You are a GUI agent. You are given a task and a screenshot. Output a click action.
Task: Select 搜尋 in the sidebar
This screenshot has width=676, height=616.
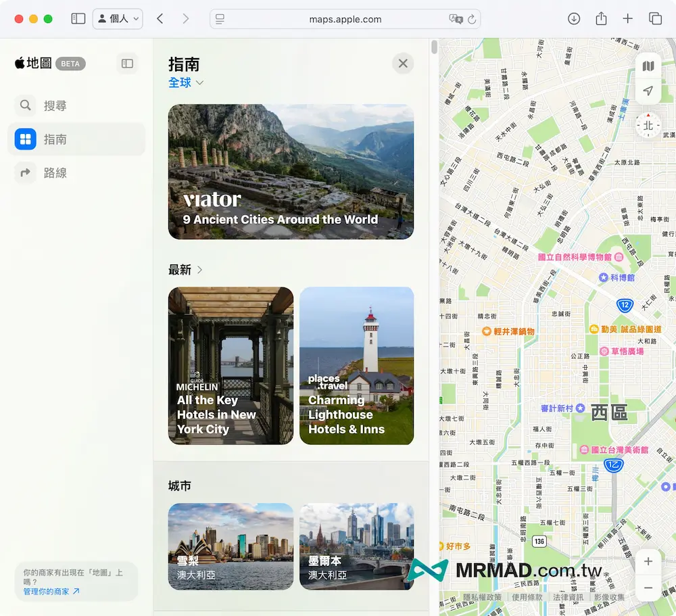55,105
